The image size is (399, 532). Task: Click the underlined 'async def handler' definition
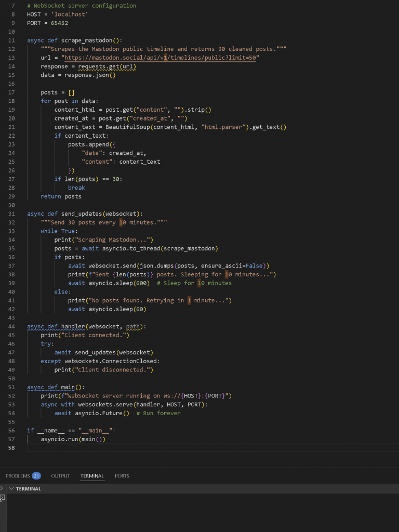click(56, 326)
